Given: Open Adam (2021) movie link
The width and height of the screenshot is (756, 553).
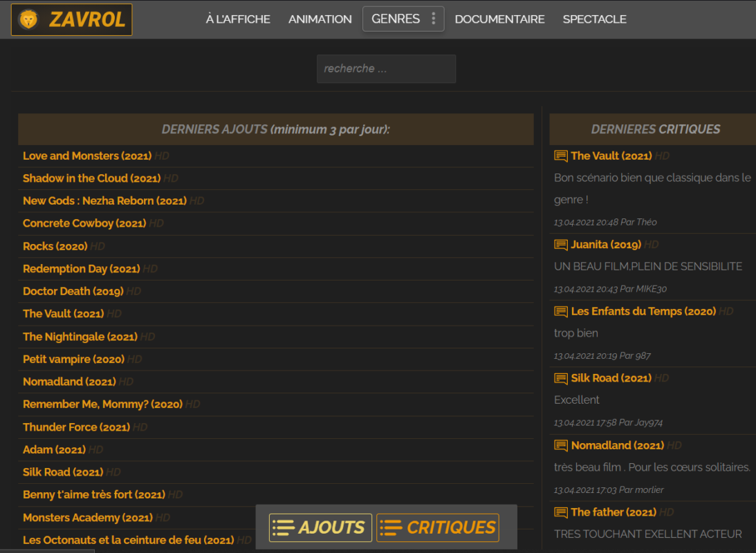Looking at the screenshot, I should [54, 449].
